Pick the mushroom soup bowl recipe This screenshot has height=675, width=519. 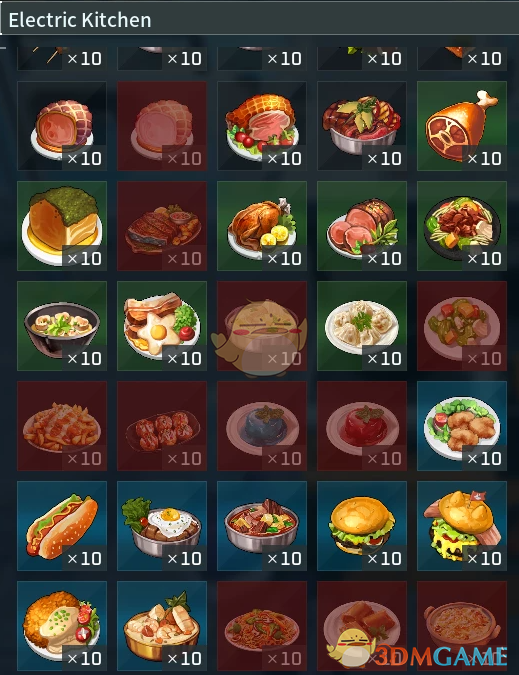click(x=62, y=326)
